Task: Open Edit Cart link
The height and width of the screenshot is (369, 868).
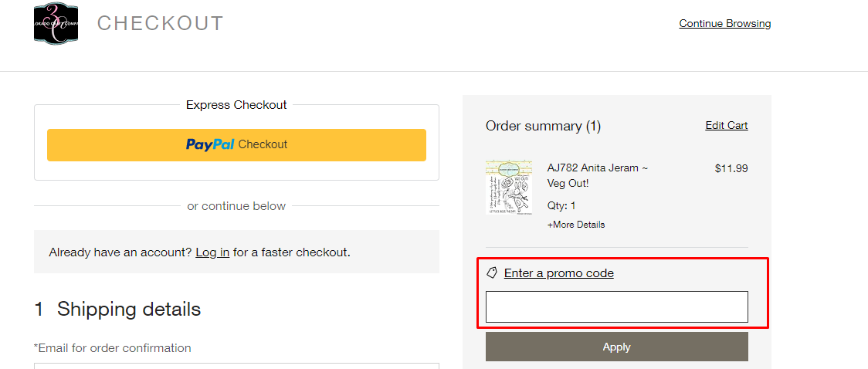Action: click(726, 125)
